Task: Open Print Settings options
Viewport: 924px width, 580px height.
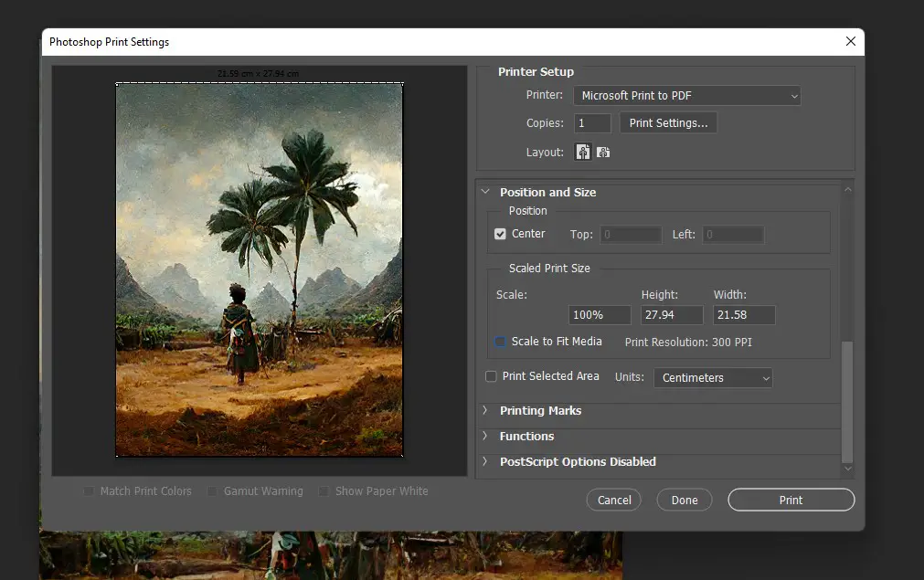Action: point(668,122)
